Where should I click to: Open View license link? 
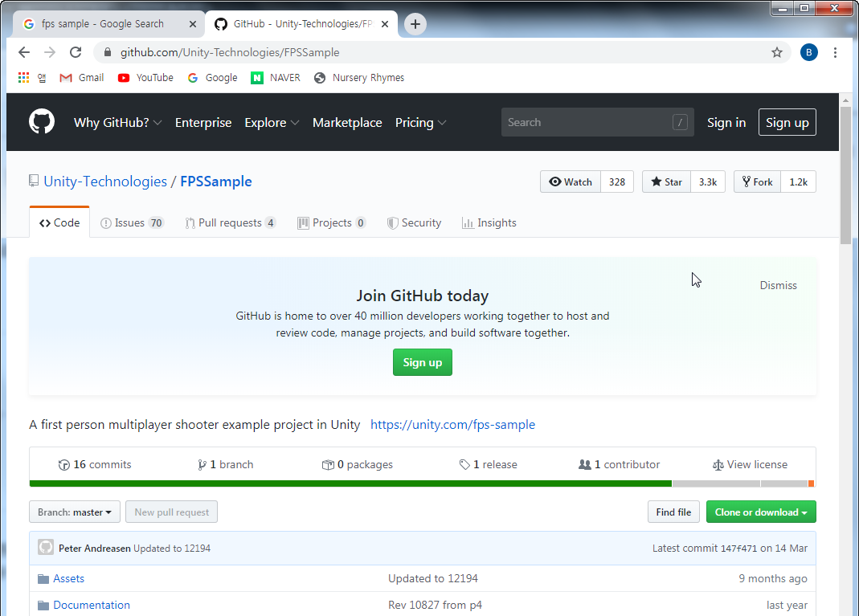click(750, 464)
